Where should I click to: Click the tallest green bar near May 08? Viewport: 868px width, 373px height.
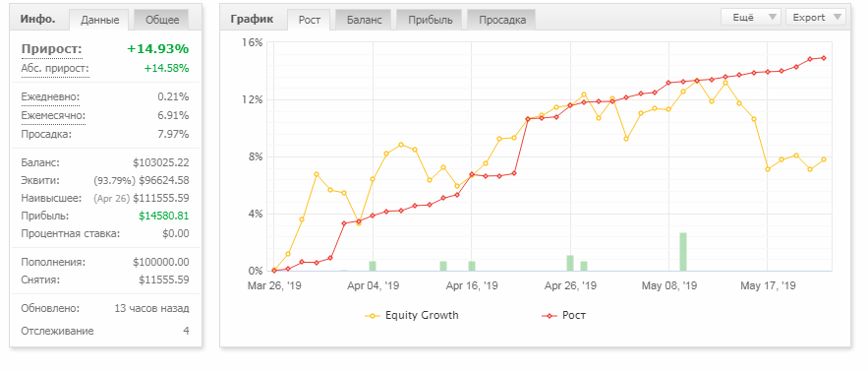pos(683,252)
